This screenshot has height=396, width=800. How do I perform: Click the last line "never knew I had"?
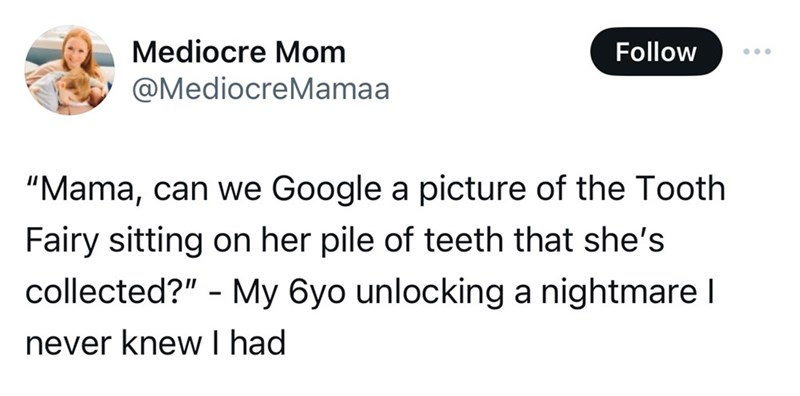click(x=155, y=343)
